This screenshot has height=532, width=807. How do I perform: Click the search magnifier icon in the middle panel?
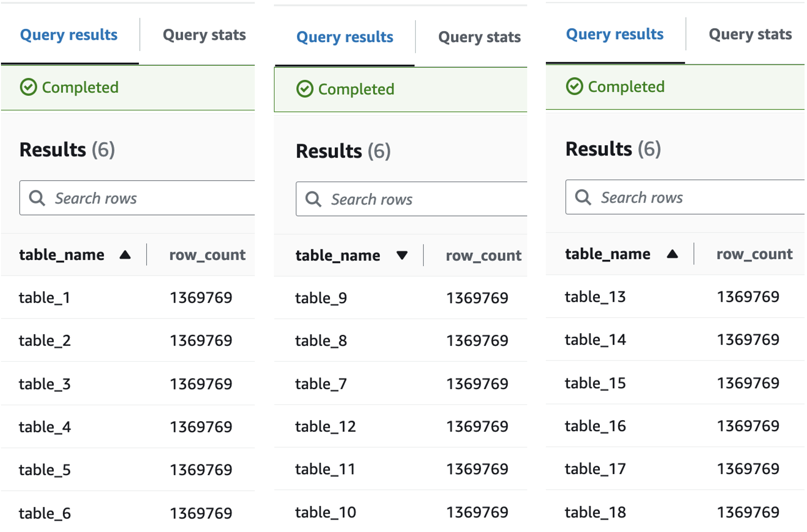click(313, 199)
